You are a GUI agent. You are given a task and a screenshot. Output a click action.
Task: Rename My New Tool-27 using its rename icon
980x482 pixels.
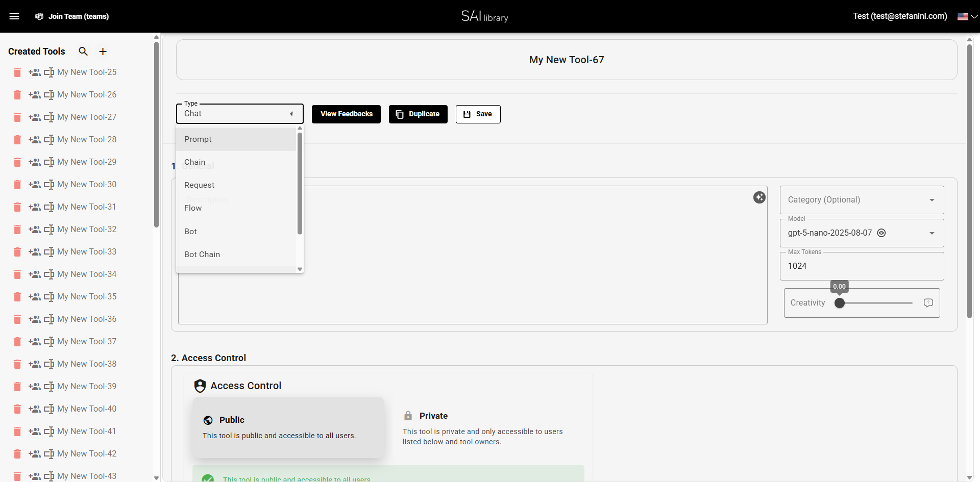49,117
